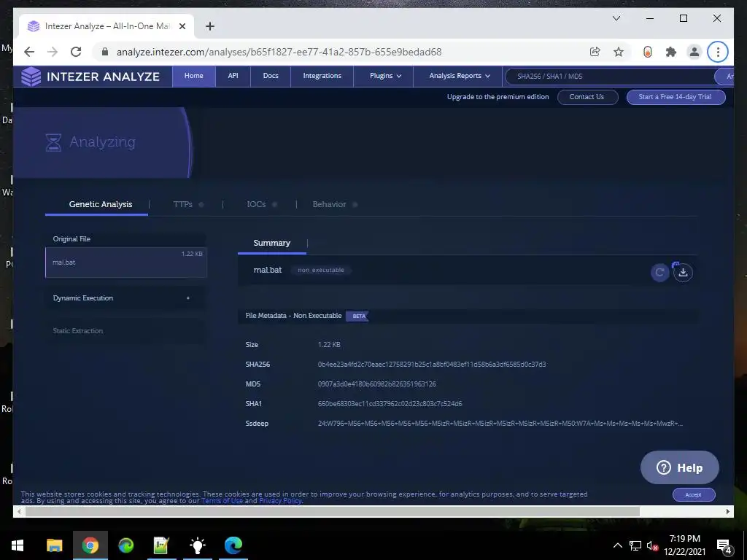This screenshot has width=747, height=560.
Task: Expand the Dynamic Execution section
Action: pyautogui.click(x=125, y=298)
